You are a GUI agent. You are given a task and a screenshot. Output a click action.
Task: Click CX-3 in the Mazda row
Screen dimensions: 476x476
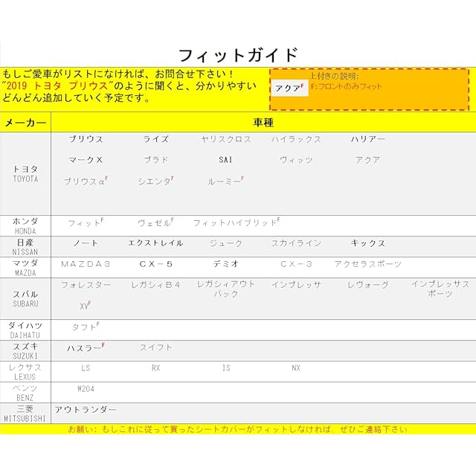click(296, 264)
